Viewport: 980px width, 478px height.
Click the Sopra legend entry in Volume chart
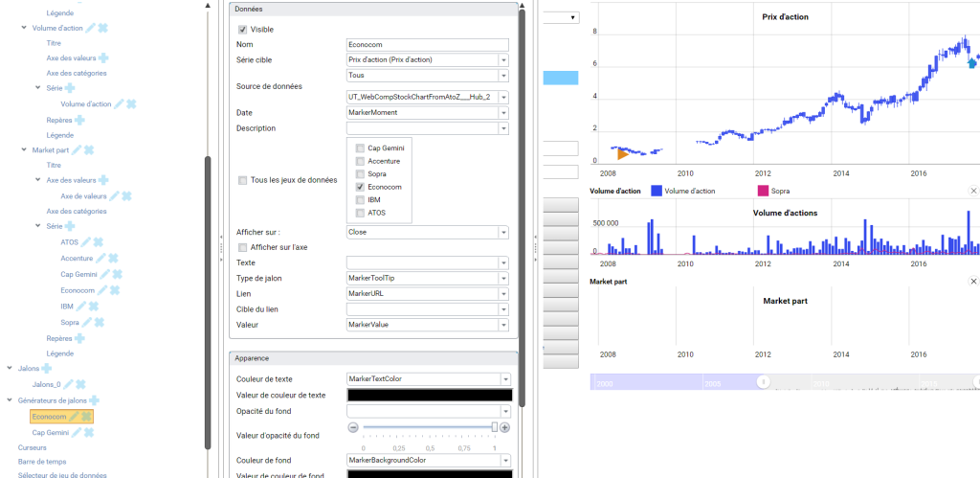click(x=773, y=191)
